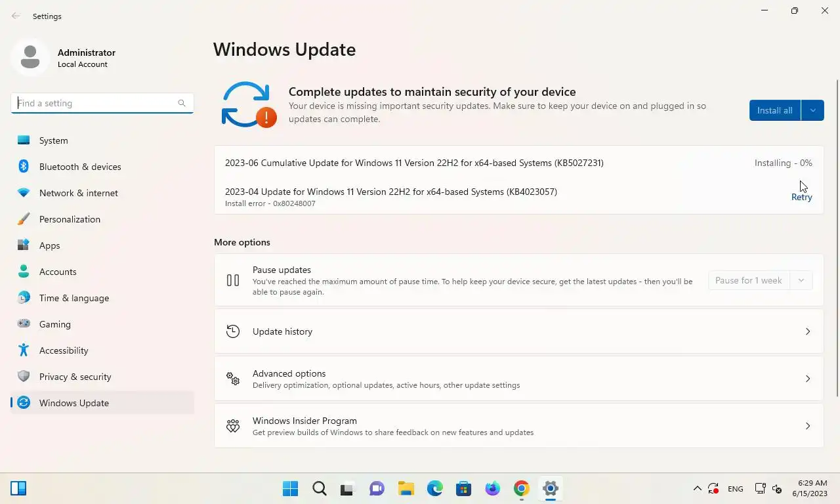
Task: Open the Start menu on taskbar
Action: click(x=290, y=488)
